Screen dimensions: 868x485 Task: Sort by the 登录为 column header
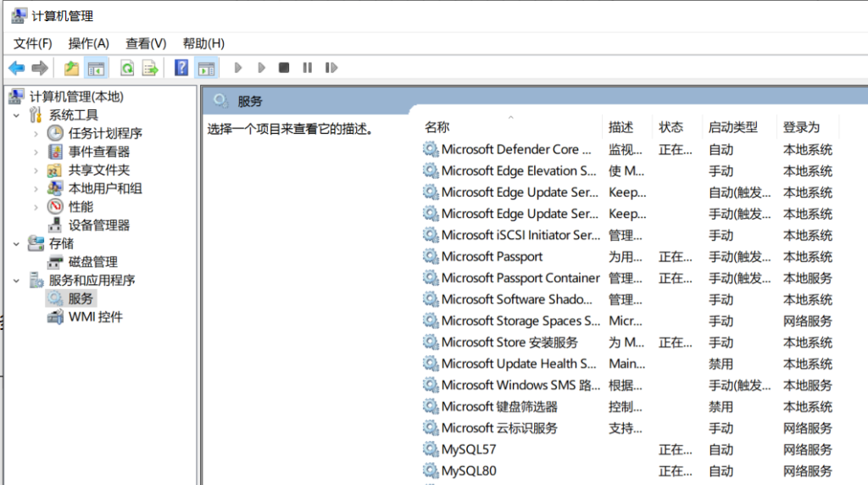tap(808, 127)
